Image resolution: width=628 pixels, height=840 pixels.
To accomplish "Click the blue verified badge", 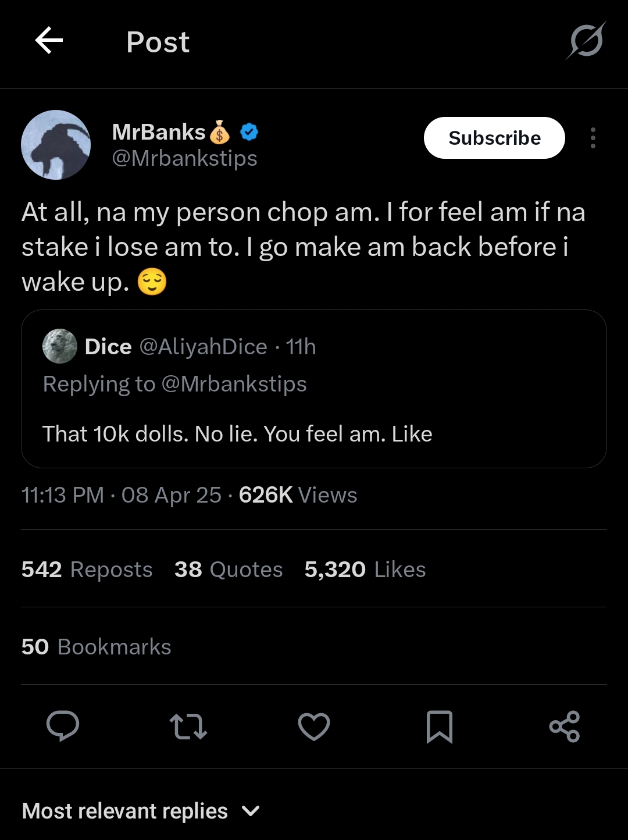I will [x=249, y=133].
